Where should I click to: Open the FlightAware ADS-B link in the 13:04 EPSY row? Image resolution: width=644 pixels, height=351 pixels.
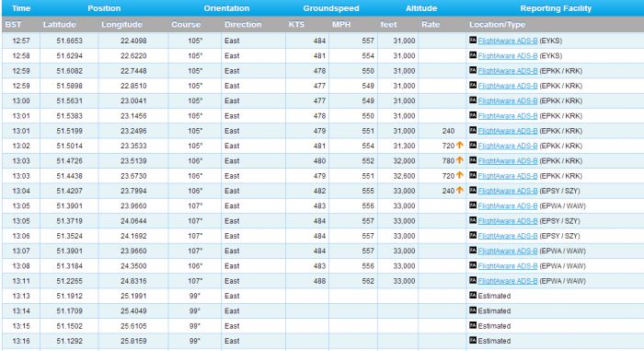click(508, 191)
